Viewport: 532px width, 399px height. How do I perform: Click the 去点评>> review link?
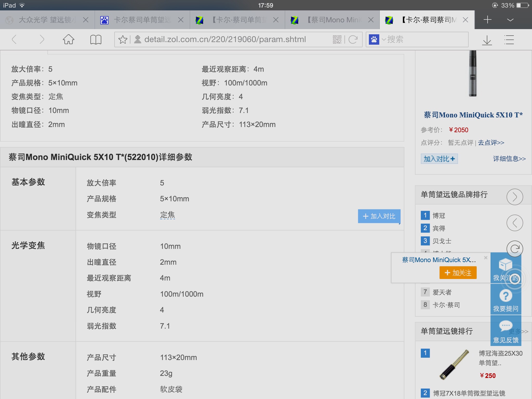point(491,143)
